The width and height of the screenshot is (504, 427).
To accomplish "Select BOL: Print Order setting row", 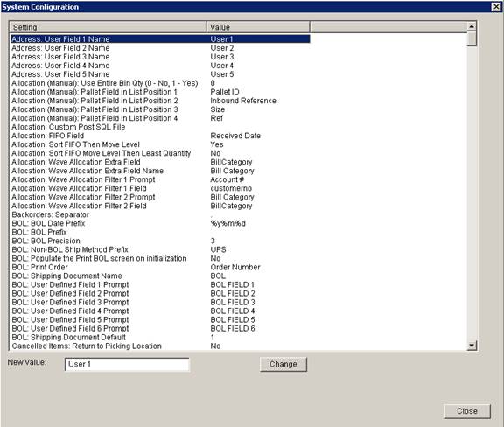I will 160,267.
